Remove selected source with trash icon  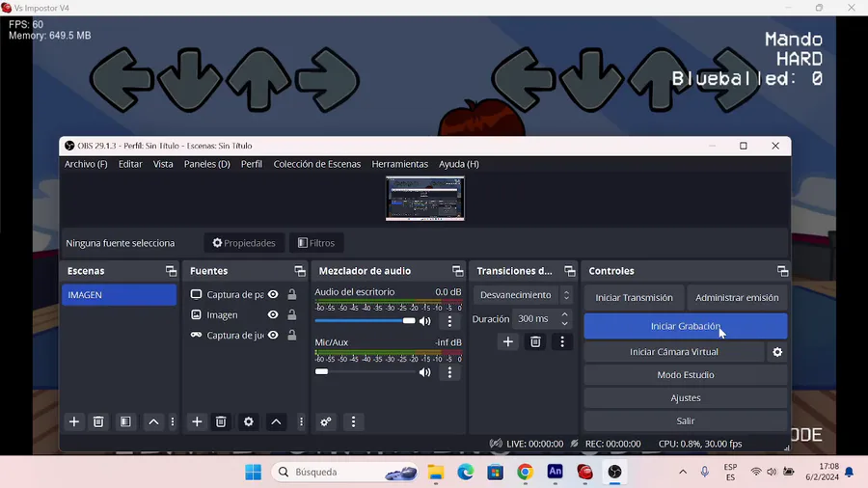click(221, 421)
